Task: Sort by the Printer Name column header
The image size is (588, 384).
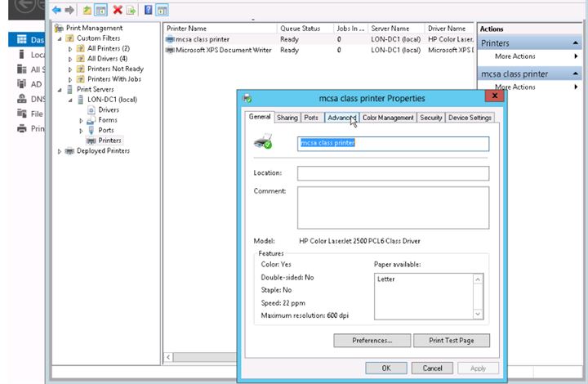Action: [220, 29]
